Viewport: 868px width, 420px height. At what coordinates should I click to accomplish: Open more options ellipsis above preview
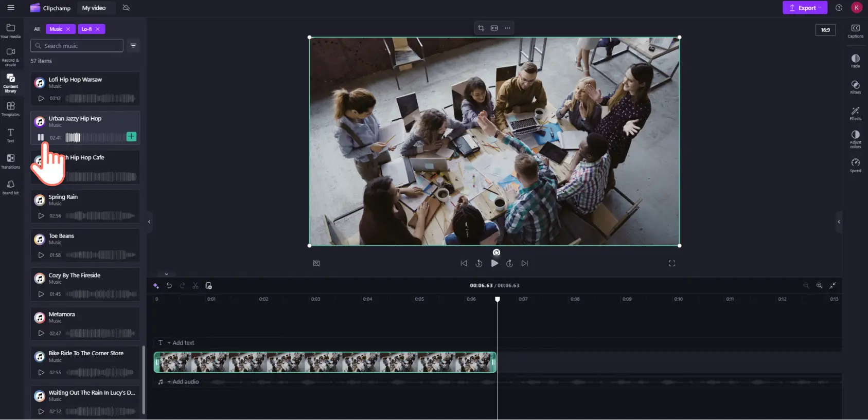[507, 28]
